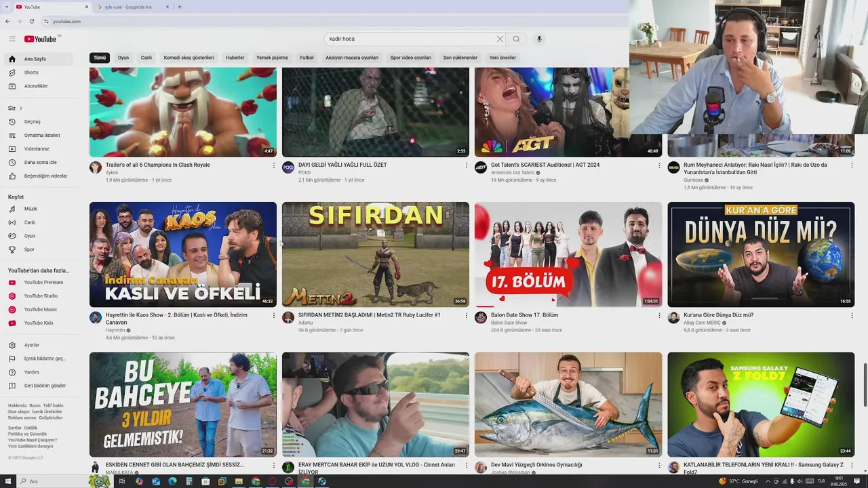Open YouTube Studio
The height and width of the screenshot is (488, 868).
click(39, 296)
